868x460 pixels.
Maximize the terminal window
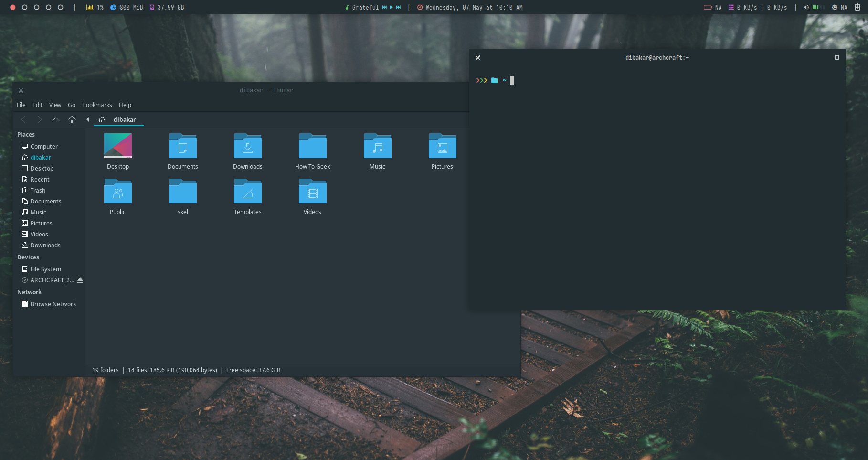point(836,58)
